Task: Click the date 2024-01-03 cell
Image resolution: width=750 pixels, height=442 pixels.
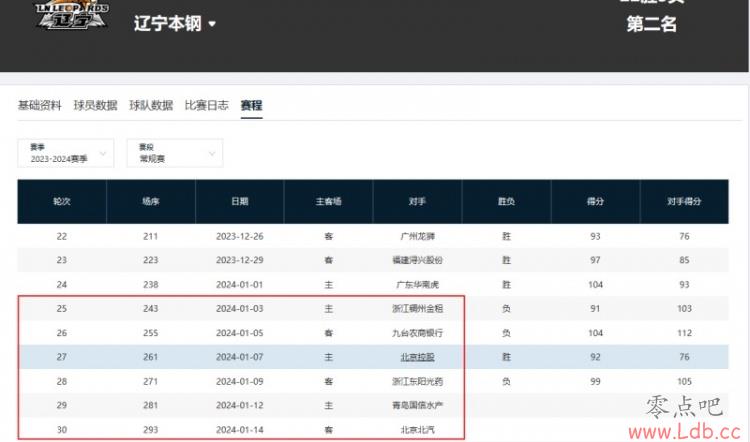Action: (240, 309)
